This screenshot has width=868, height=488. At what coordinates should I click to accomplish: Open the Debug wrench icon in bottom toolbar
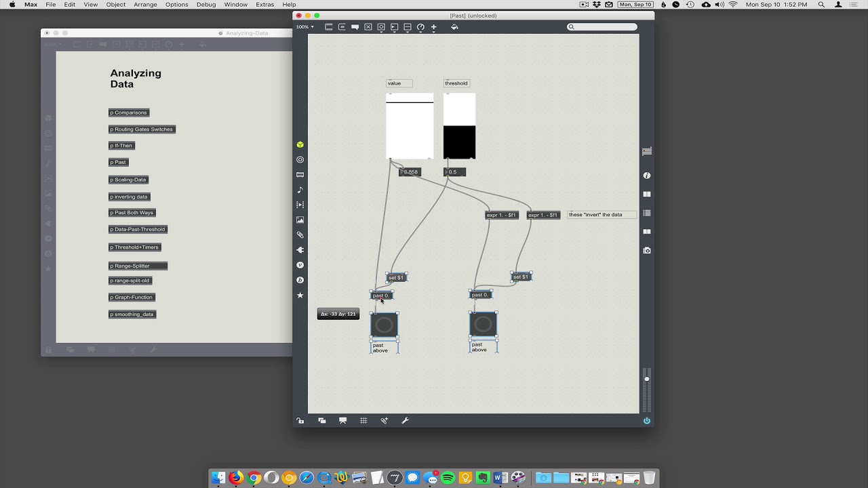pos(406,421)
